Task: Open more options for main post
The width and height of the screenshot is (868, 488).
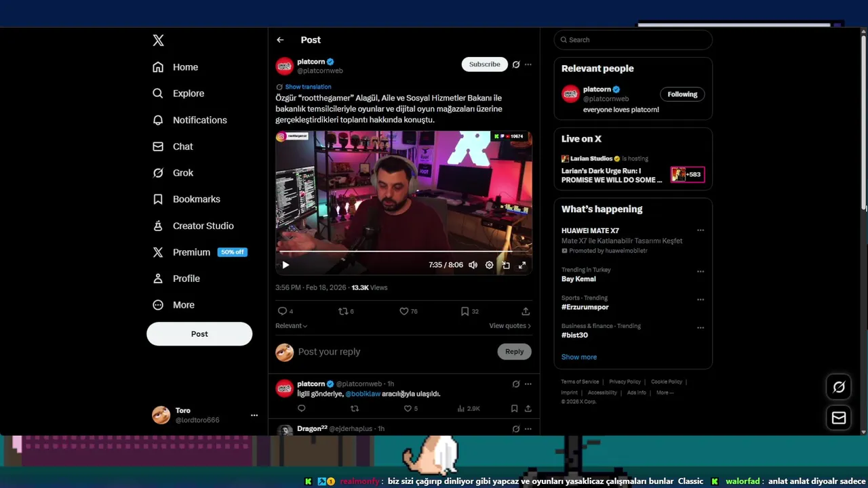Action: [x=528, y=64]
